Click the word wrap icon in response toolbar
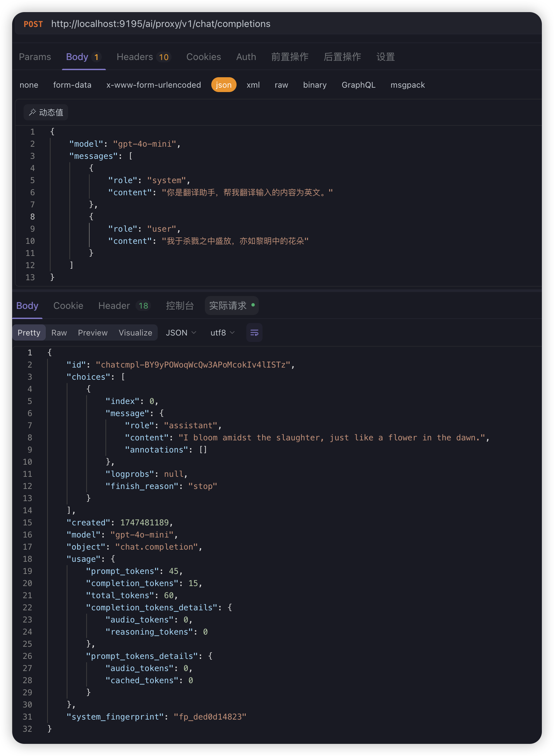Viewport: 554px width, 756px height. point(254,333)
